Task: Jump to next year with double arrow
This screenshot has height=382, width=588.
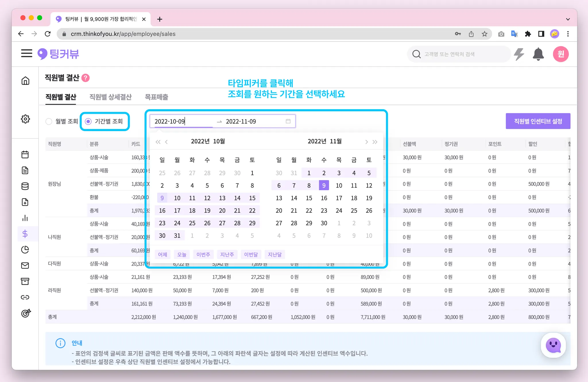Action: (375, 142)
